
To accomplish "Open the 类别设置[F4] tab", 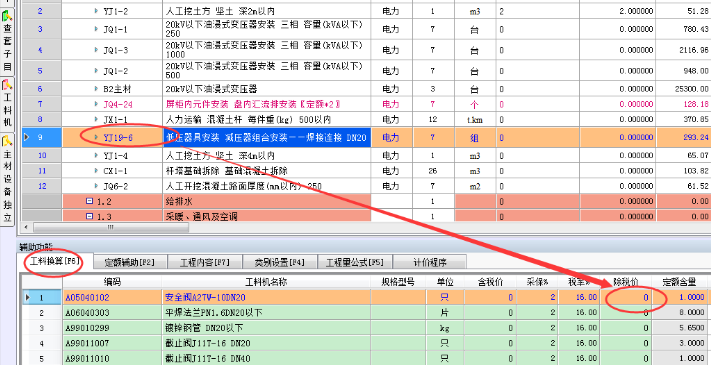I will [x=279, y=262].
